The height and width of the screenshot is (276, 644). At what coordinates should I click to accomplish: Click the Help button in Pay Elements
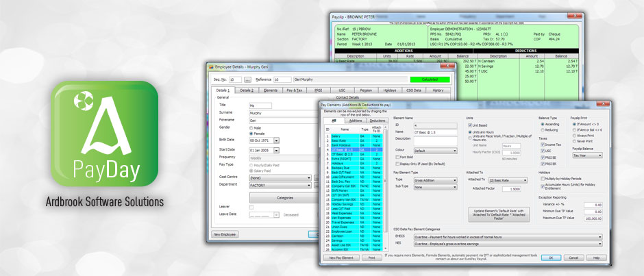coord(596,258)
